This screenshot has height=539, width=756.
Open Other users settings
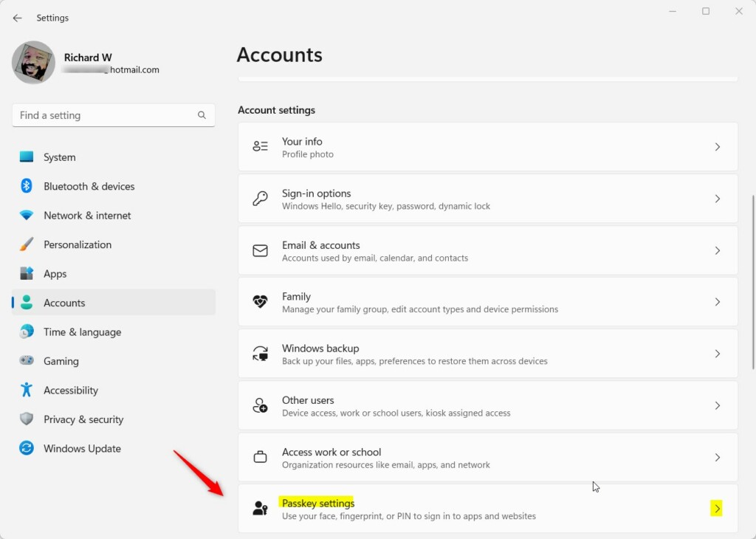click(308, 400)
